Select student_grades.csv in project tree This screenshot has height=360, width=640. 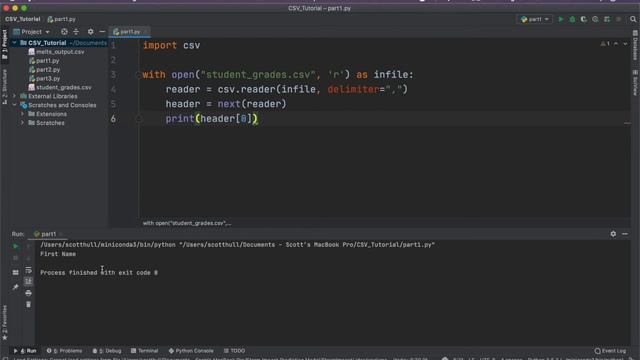tap(60, 87)
